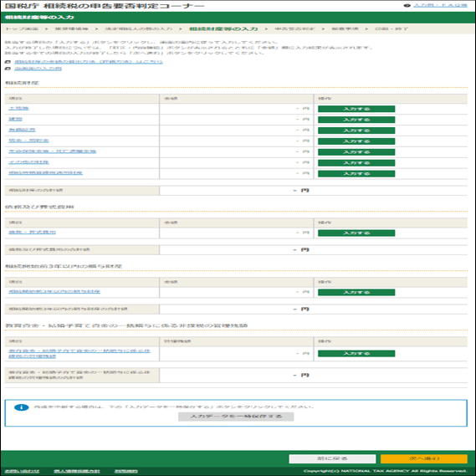This screenshot has width=476, height=476.
Task: Open the 個人情報保護方針 footer link
Action: click(x=77, y=471)
